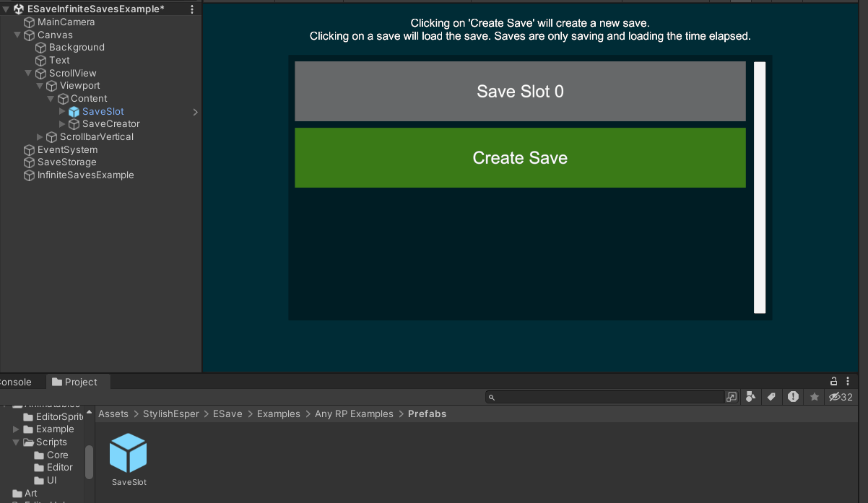The image size is (868, 503).
Task: Toggle the Project panel lock icon
Action: 833,381
